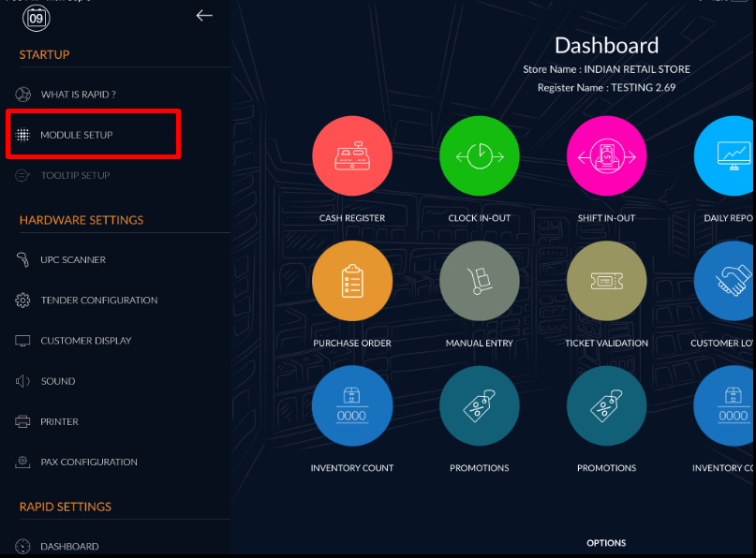Open the Daily Report chart icon
Screen dimensions: 756x558
(728, 155)
